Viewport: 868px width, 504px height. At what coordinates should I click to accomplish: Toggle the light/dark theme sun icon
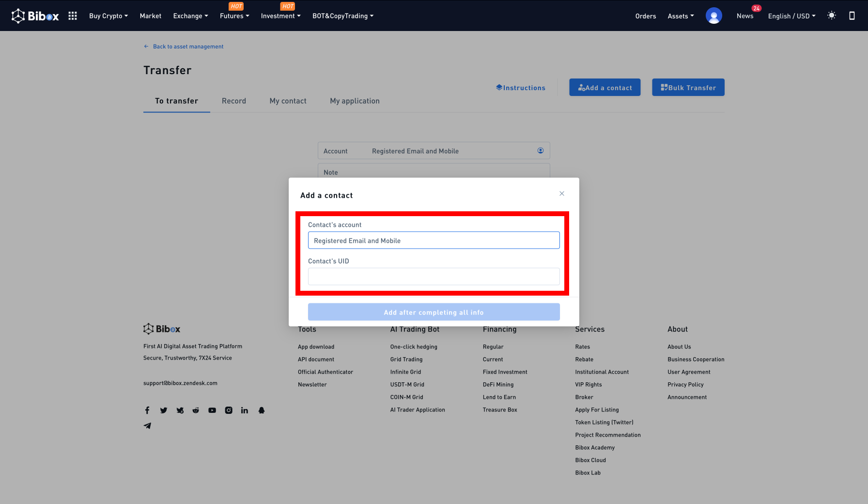(832, 16)
